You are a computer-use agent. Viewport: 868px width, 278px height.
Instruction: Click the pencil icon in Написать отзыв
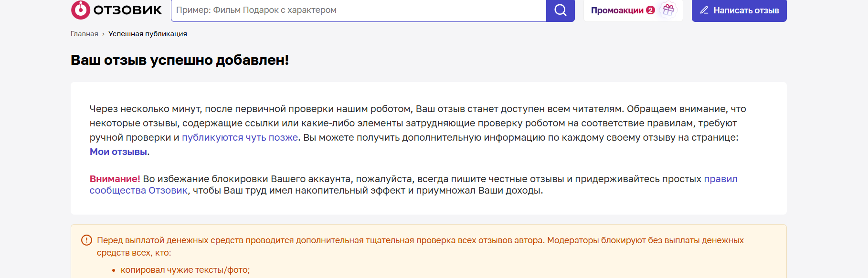(704, 10)
